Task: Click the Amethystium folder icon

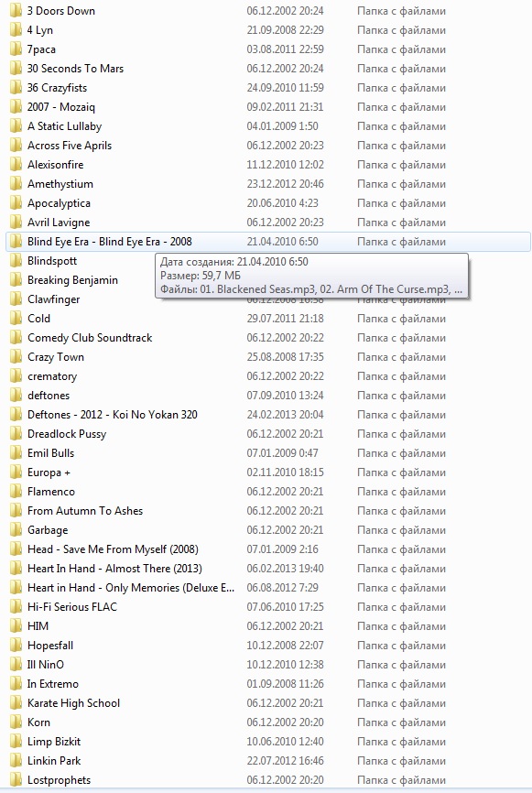Action: coord(16,183)
